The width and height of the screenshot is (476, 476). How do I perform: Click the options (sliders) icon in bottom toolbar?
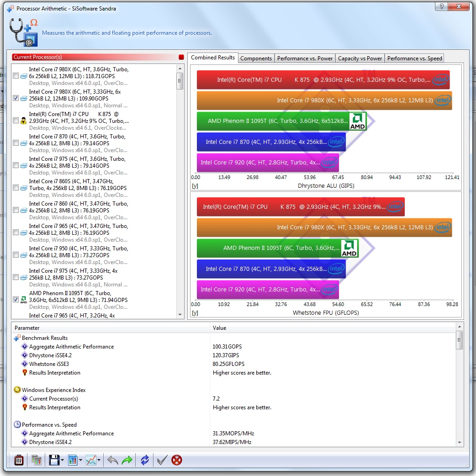pyautogui.click(x=19, y=460)
